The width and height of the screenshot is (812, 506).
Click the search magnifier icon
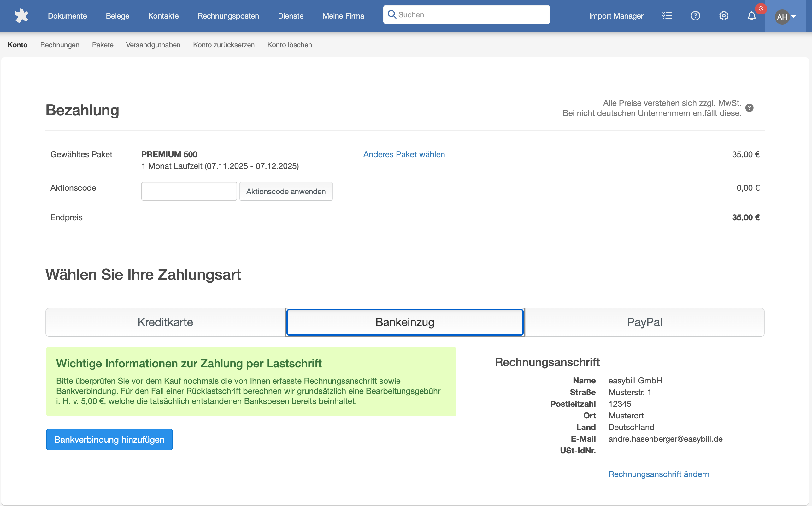pos(391,14)
